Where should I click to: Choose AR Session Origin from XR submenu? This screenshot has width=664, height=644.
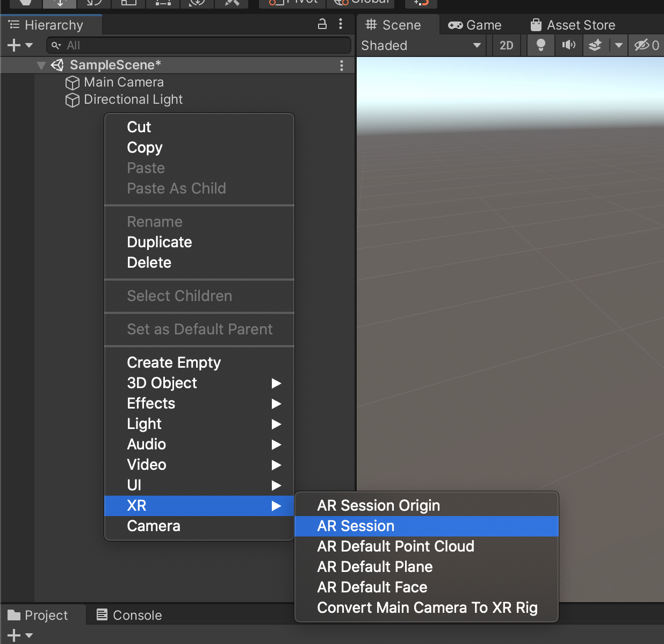(427, 505)
